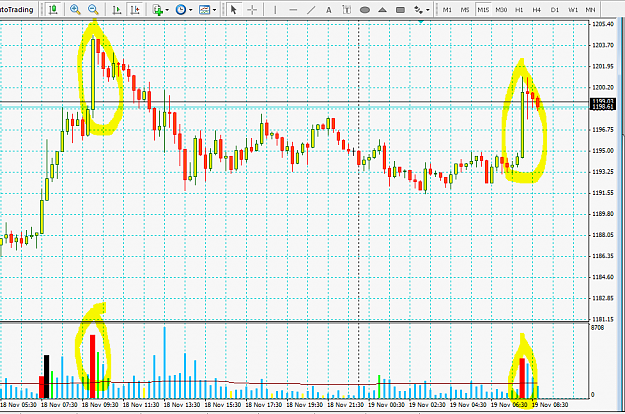Click time label 18 Nov 13:30
The height and width of the screenshot is (414, 625).
point(182,405)
